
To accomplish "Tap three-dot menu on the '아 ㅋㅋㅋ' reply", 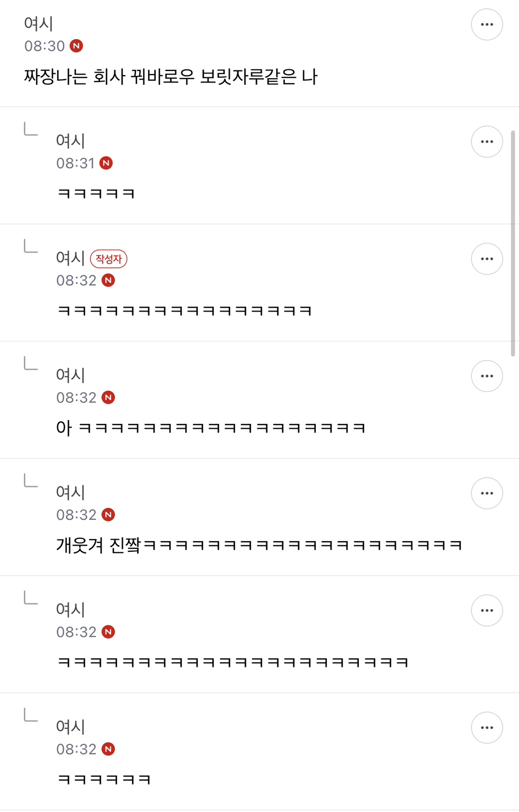I will [487, 376].
